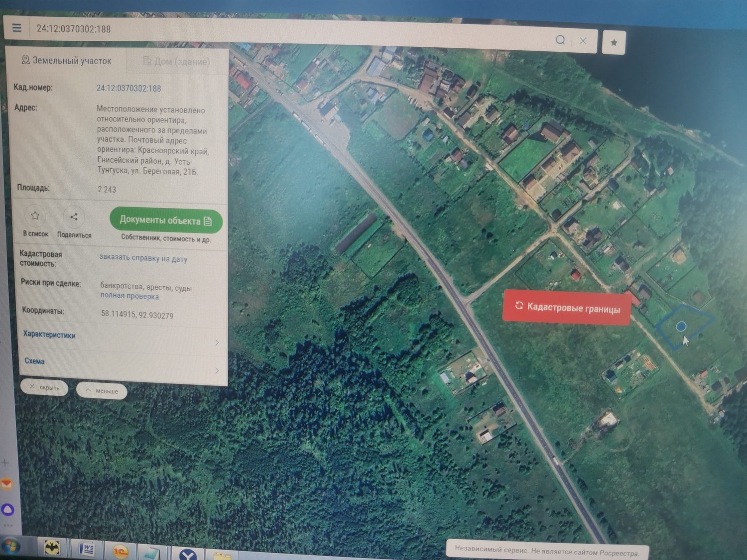Click the Собственник, стоимость и др. caption
747x560 pixels.
click(x=166, y=238)
